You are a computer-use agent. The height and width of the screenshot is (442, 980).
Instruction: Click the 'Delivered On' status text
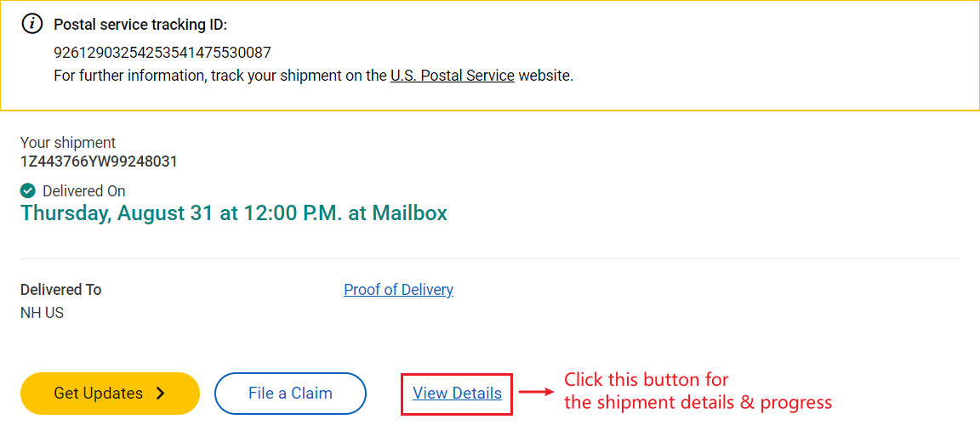(x=84, y=191)
